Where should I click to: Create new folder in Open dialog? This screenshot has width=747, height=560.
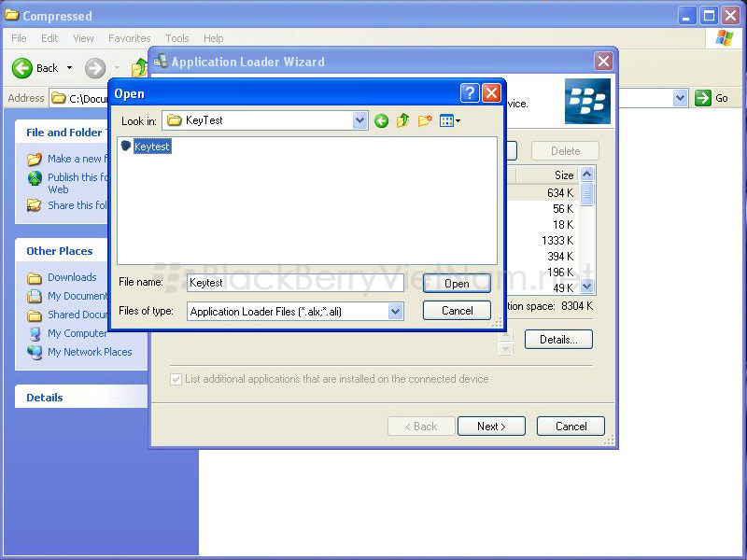[425, 120]
